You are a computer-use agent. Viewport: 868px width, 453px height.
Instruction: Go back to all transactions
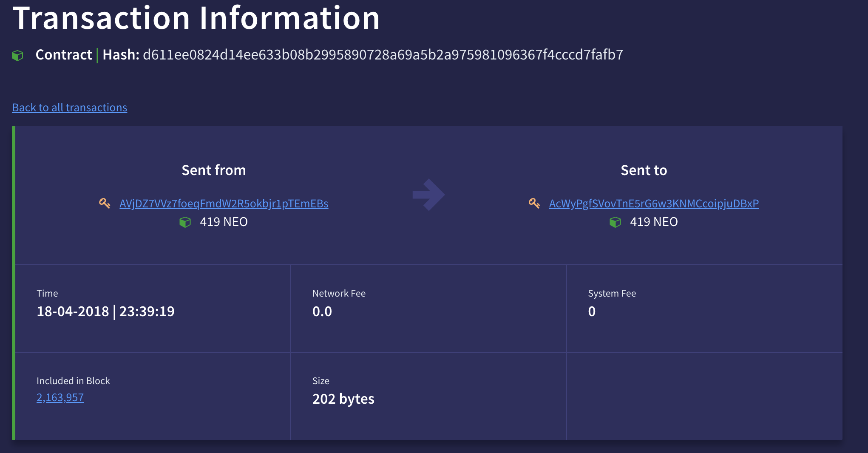(x=70, y=108)
